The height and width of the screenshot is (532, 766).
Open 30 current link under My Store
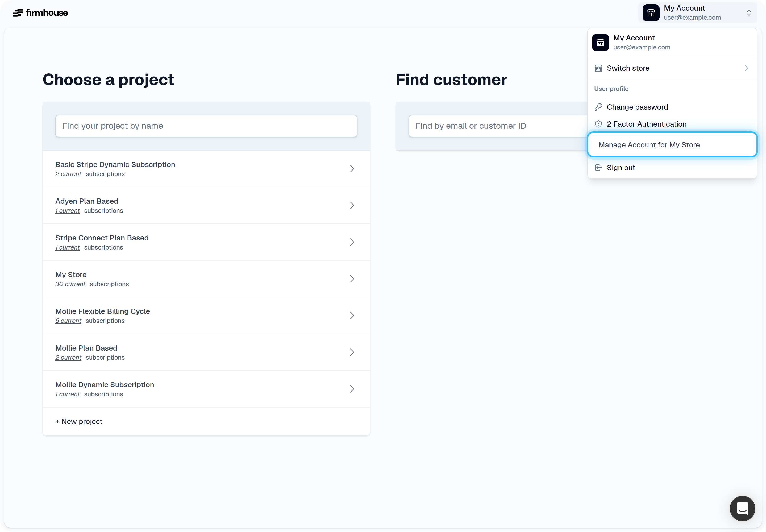(x=70, y=284)
